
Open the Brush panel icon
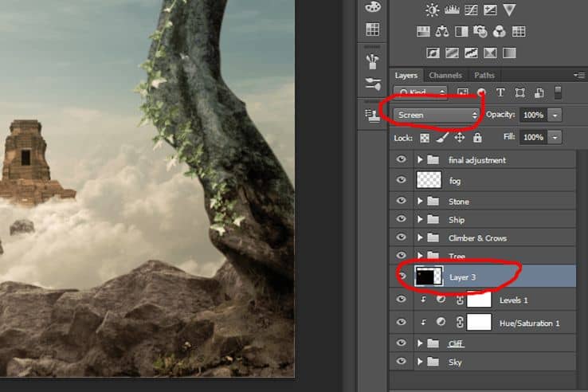click(372, 84)
